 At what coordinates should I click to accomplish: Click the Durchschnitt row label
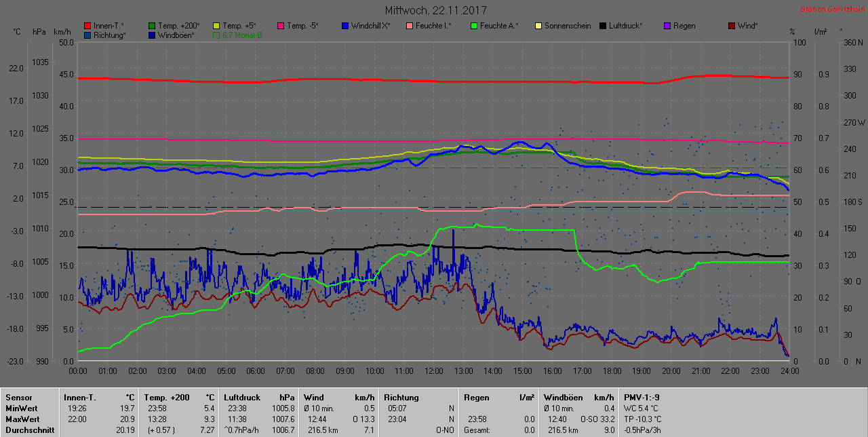[28, 430]
